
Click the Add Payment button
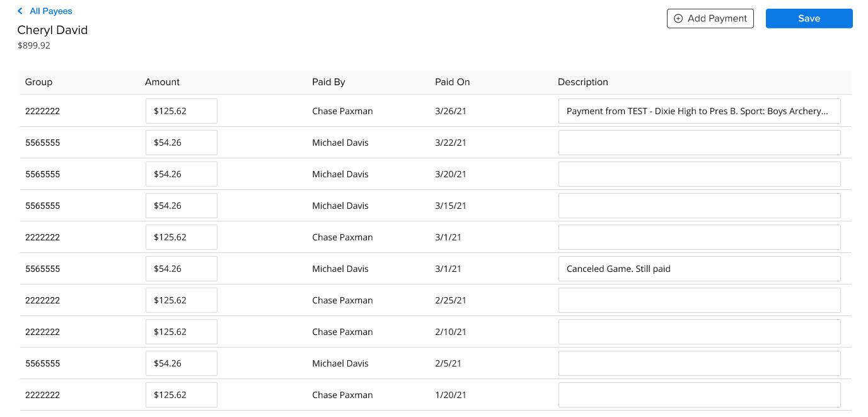[x=710, y=19]
